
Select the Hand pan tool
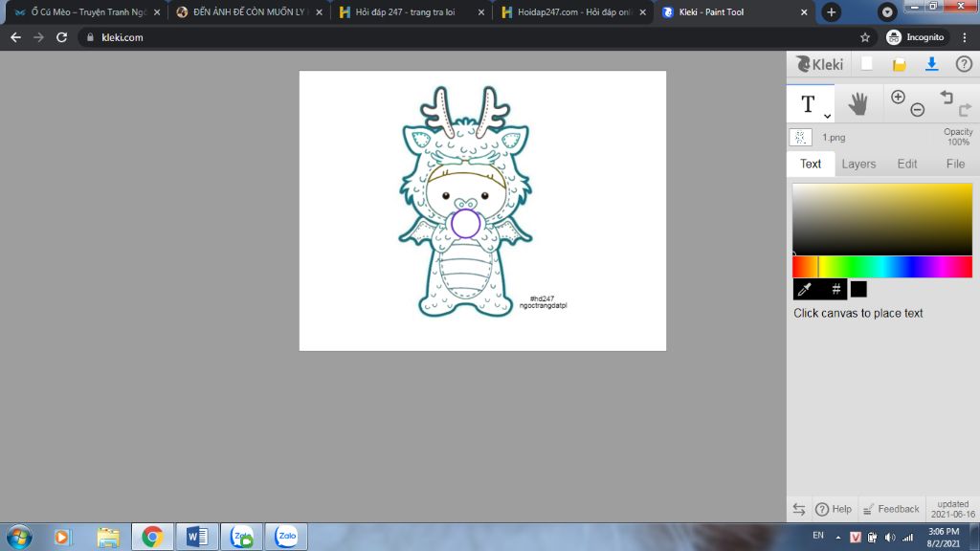pos(858,103)
